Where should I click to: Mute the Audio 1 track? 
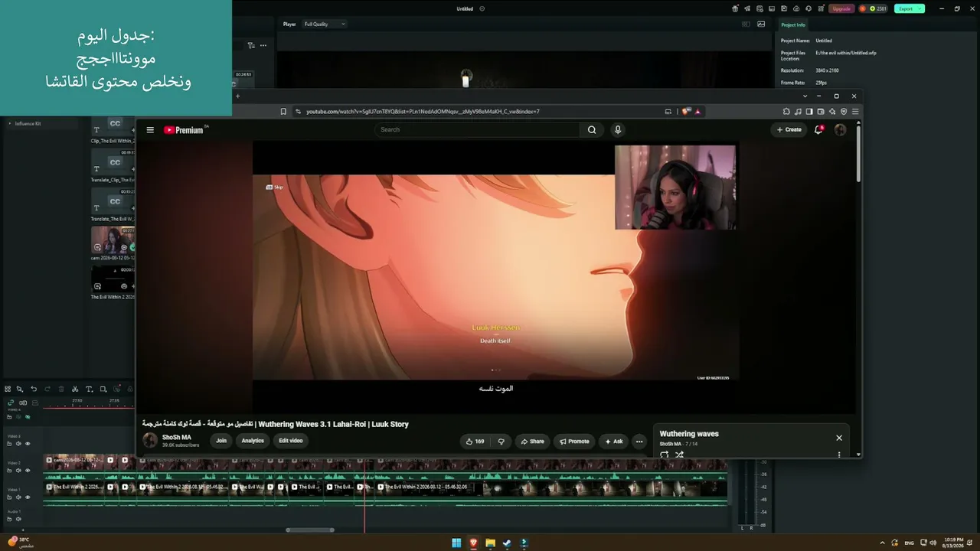coord(18,519)
